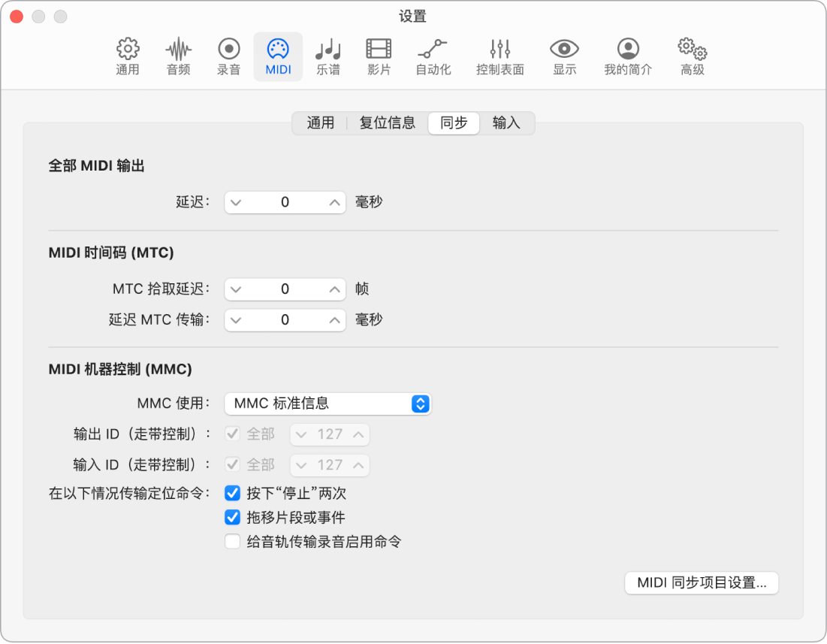827x644 pixels.
Task: Open the 控制表面 control surfaces pane
Action: (x=500, y=56)
